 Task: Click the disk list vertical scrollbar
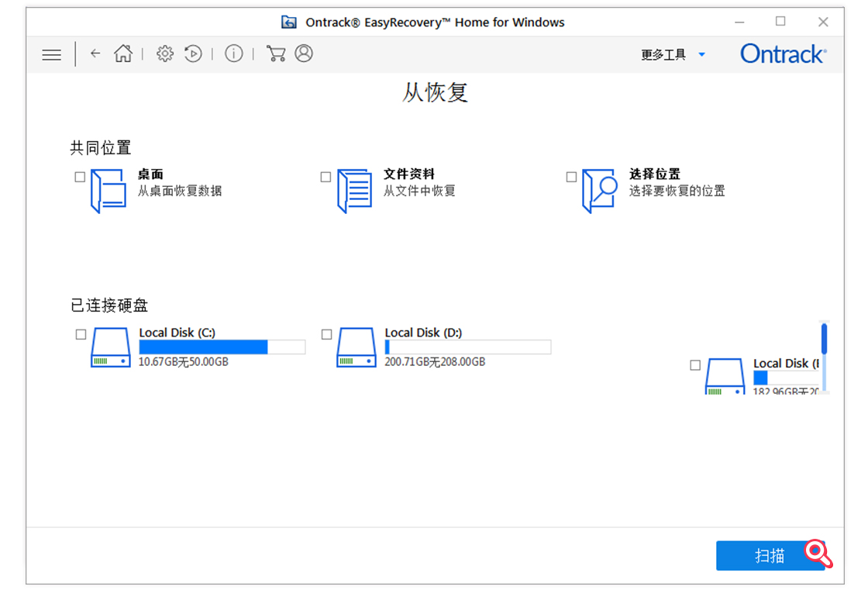pos(825,357)
